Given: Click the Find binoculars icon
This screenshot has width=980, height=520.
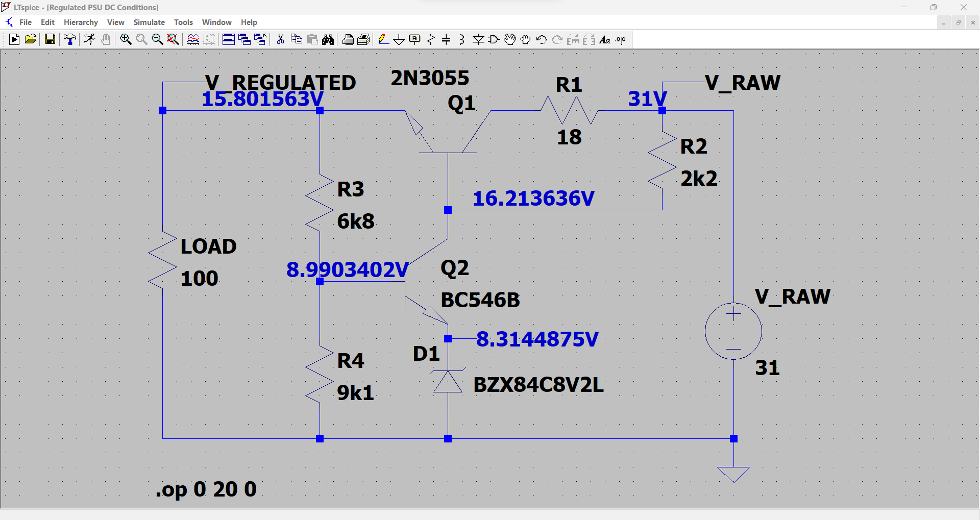Looking at the screenshot, I should pos(328,39).
